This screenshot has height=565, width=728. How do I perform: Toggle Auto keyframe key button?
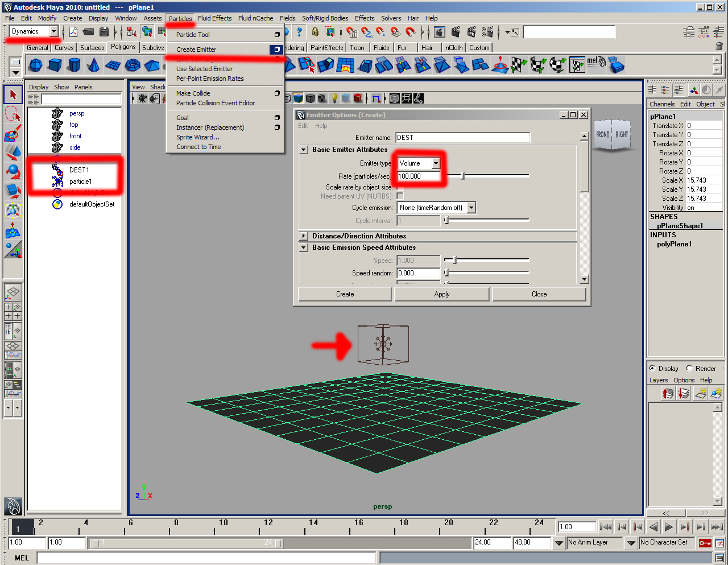pyautogui.click(x=705, y=543)
